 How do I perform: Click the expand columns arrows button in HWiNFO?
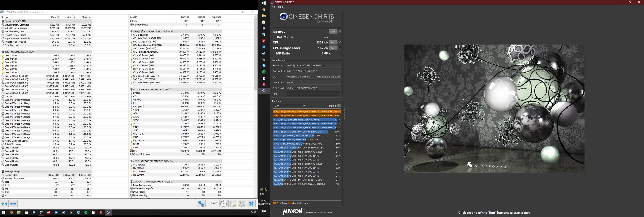click(5, 204)
